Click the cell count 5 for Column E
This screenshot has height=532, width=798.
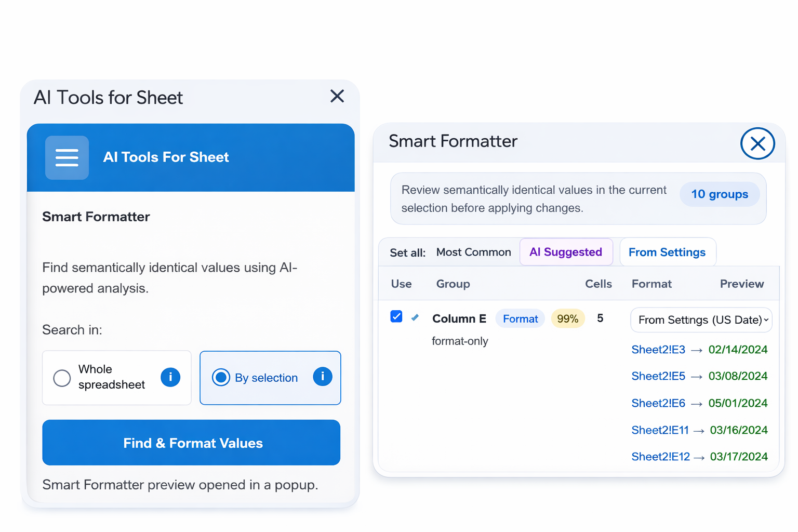coord(600,318)
